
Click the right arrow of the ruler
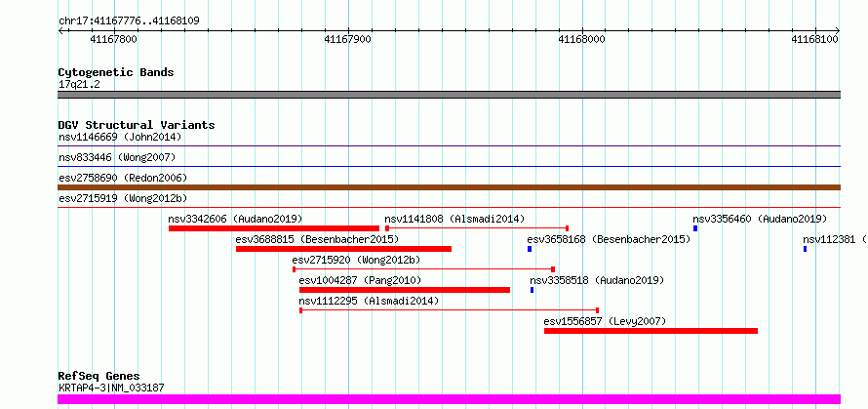pos(838,31)
